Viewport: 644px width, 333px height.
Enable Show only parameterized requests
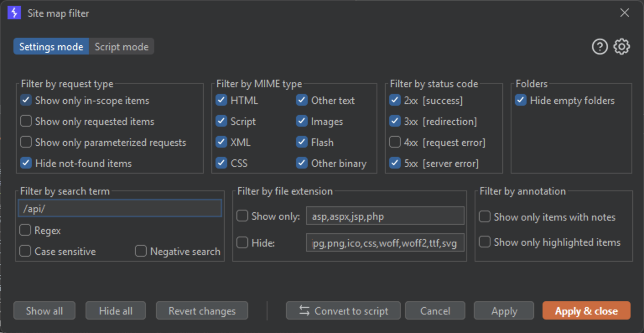(26, 142)
